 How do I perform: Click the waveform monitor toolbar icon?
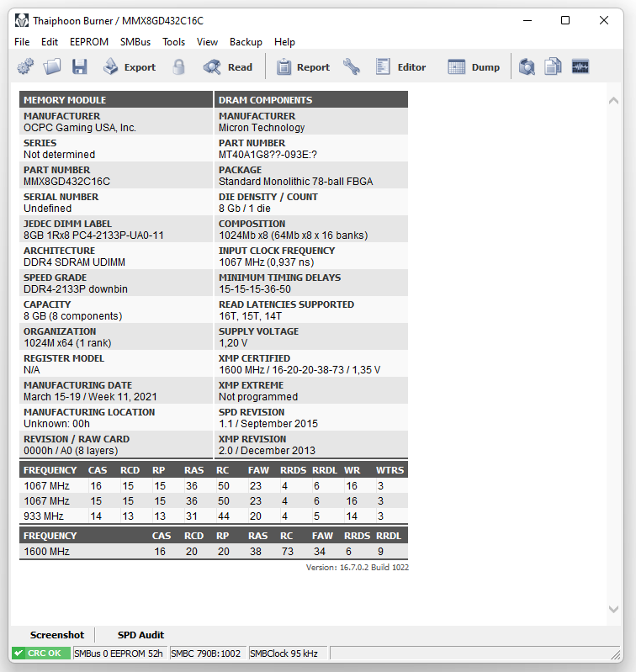pos(580,66)
